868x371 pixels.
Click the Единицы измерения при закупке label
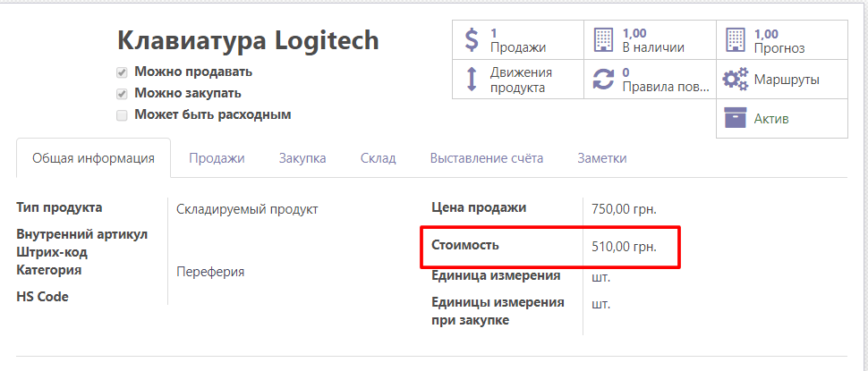[498, 311]
